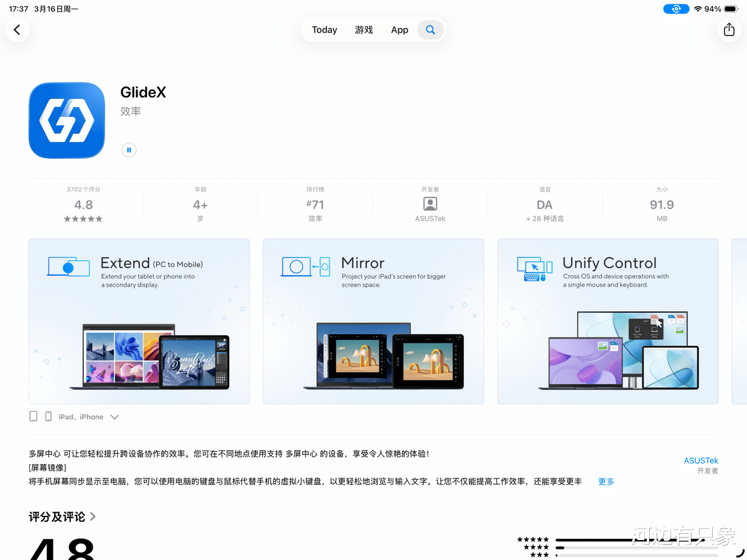
Task: Select the iPad device icon
Action: (34, 416)
